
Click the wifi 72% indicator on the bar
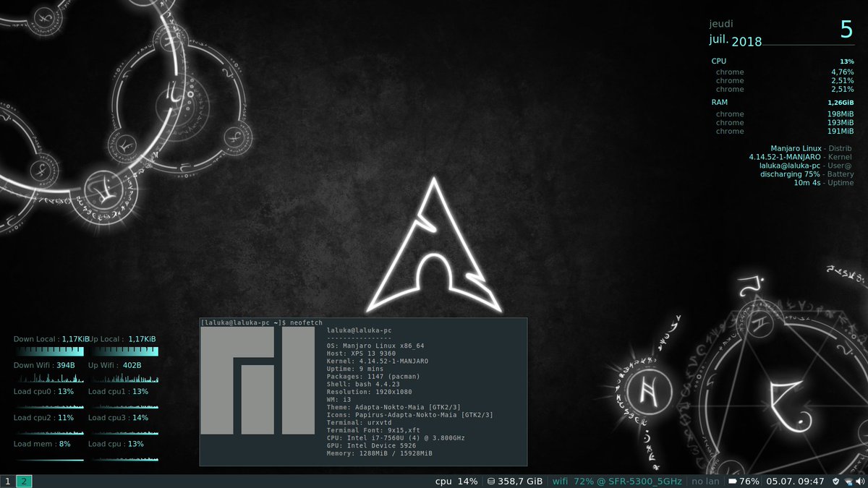coord(571,481)
